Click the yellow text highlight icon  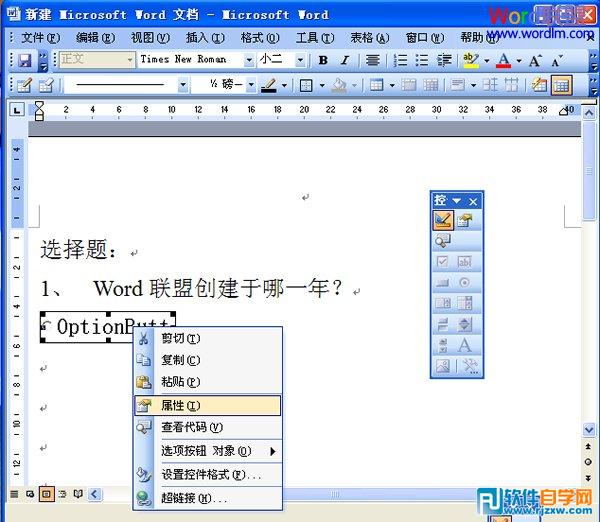coord(471,60)
